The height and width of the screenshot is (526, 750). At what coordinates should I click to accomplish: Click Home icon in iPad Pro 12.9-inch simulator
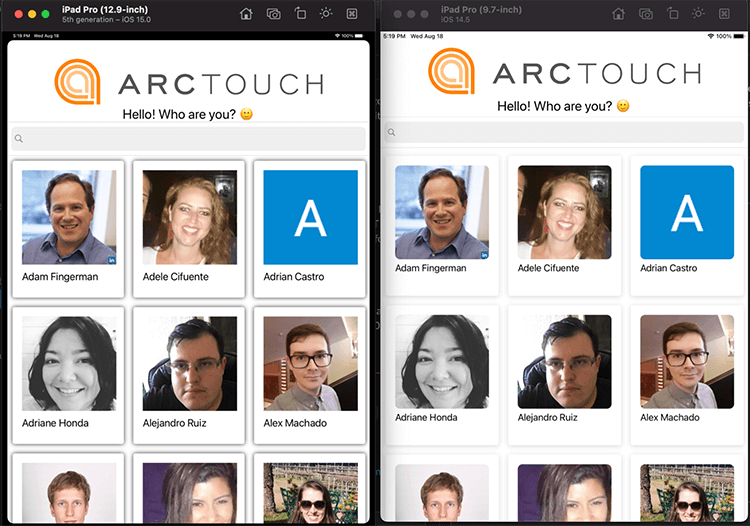click(246, 14)
